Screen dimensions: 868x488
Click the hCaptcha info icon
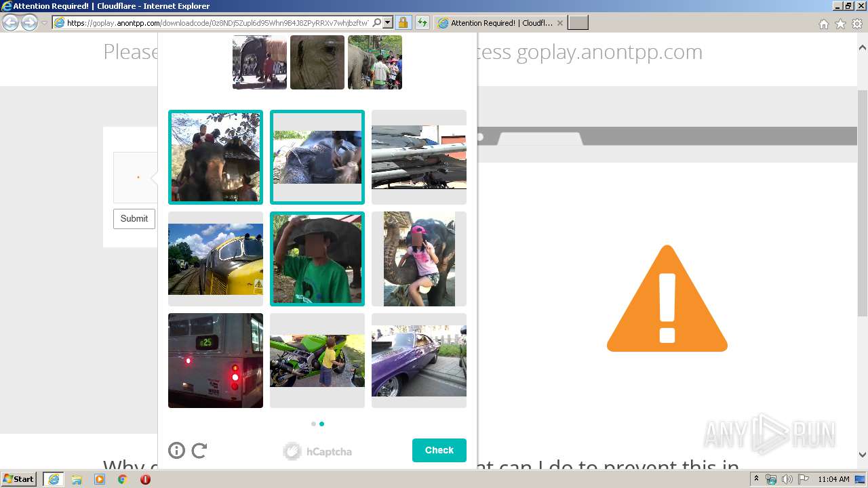pos(176,451)
